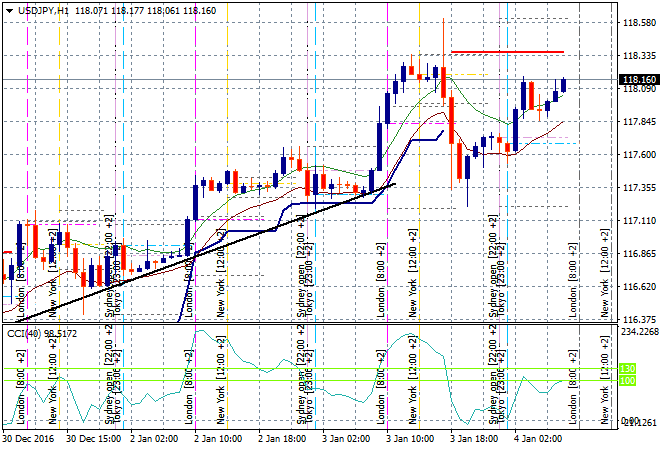Select the OHLC values 118.071 118.177 118.061 118.160
The height and width of the screenshot is (450, 660).
point(146,11)
